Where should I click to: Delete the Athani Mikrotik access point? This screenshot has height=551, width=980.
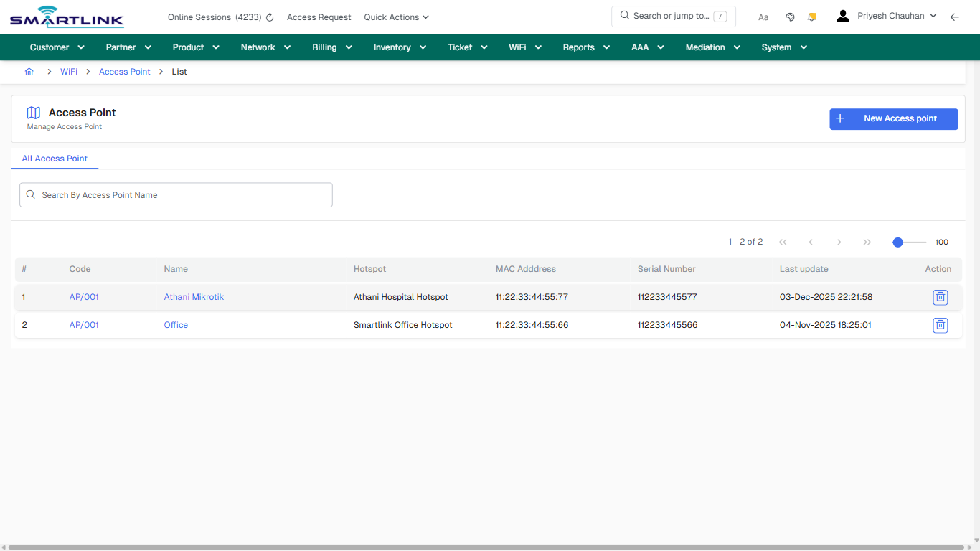[x=941, y=297]
